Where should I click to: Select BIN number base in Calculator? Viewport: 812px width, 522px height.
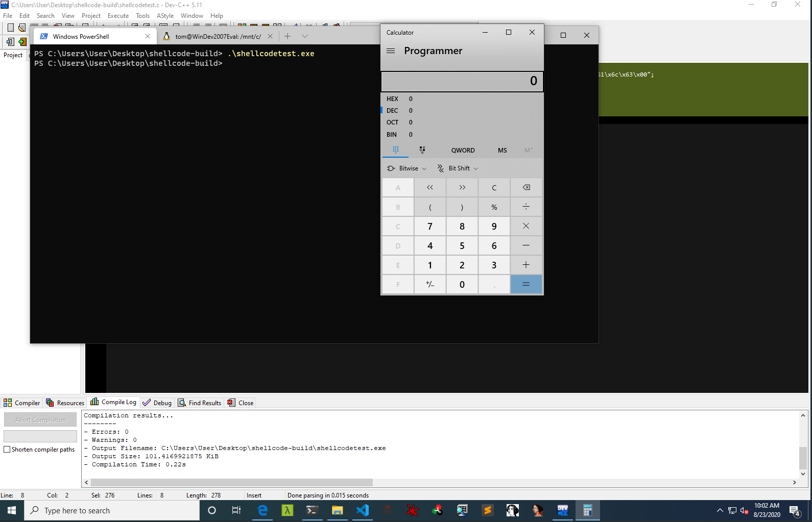click(462, 135)
